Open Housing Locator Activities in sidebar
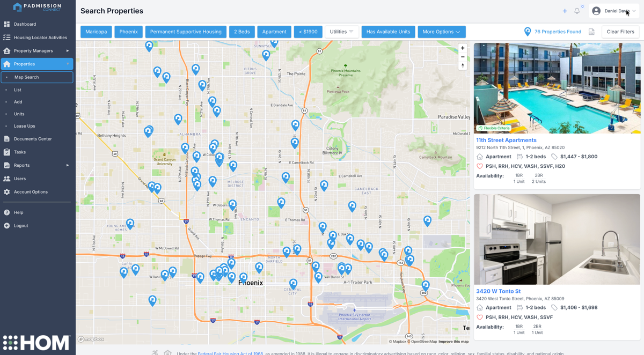644x355 pixels. point(40,38)
